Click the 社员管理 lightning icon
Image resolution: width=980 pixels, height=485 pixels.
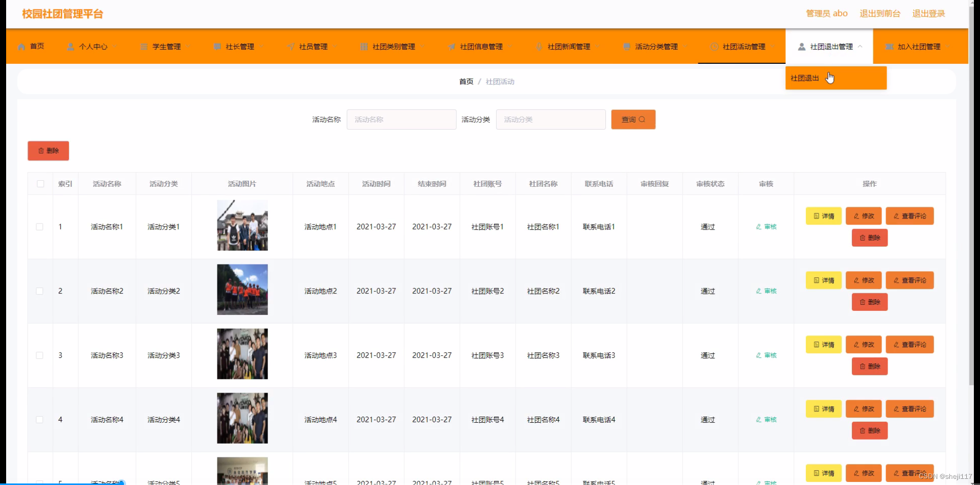(290, 46)
